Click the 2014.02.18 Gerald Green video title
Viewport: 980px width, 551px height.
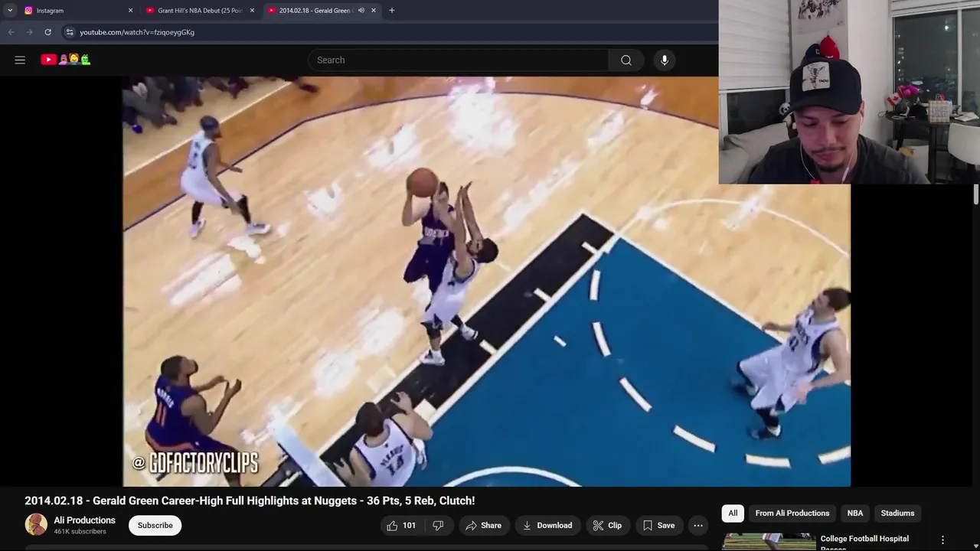pos(250,500)
